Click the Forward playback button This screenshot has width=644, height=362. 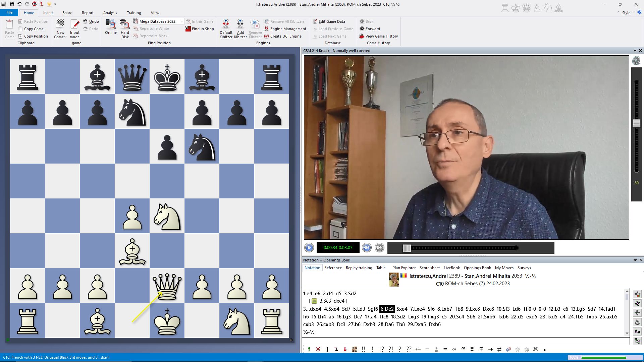click(x=379, y=247)
